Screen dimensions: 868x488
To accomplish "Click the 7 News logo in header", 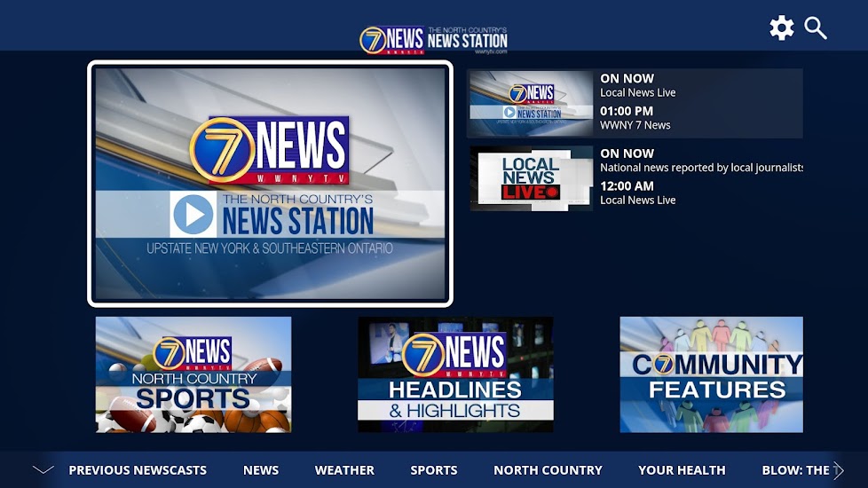I will pyautogui.click(x=433, y=39).
